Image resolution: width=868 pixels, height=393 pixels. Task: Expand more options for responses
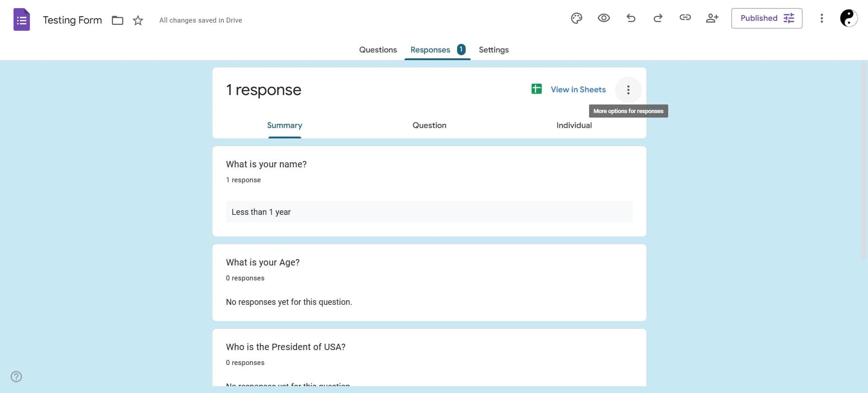(x=628, y=90)
